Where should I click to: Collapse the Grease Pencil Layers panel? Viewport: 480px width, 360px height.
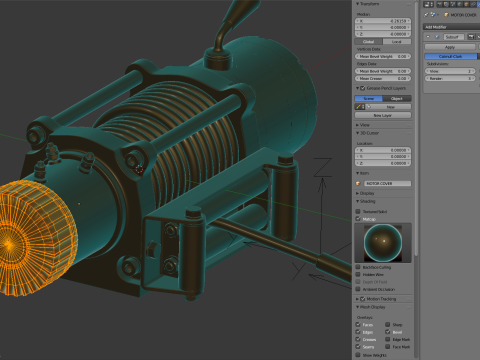point(358,88)
